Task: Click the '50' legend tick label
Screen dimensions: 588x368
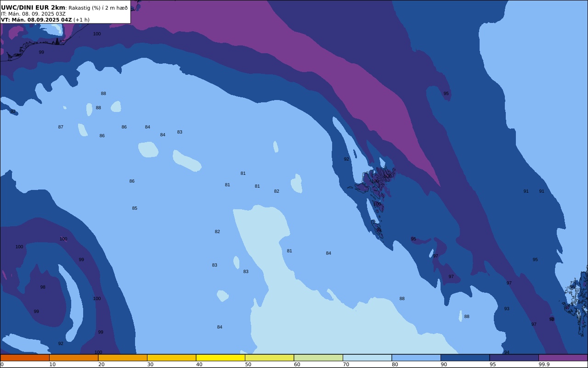Action: click(248, 364)
